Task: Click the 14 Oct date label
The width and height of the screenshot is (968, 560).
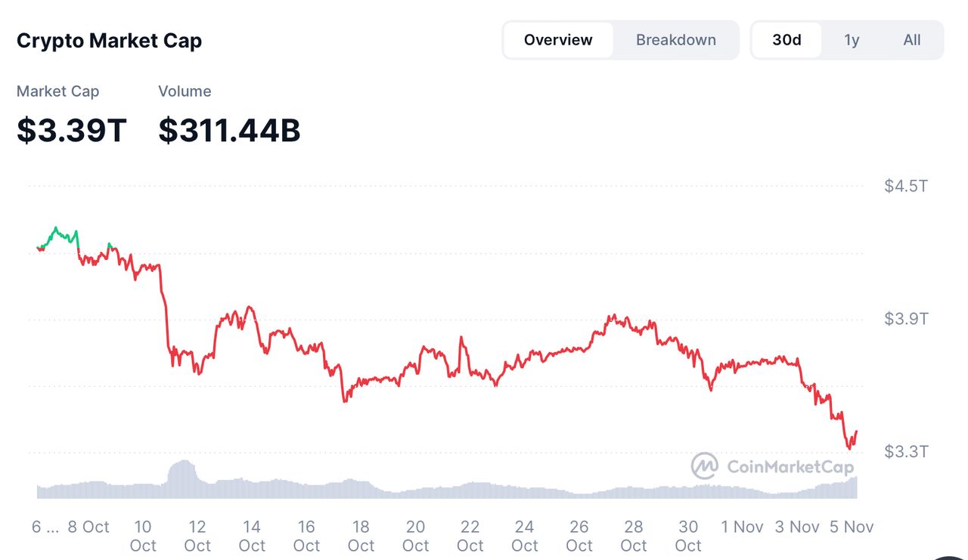Action: tap(252, 536)
